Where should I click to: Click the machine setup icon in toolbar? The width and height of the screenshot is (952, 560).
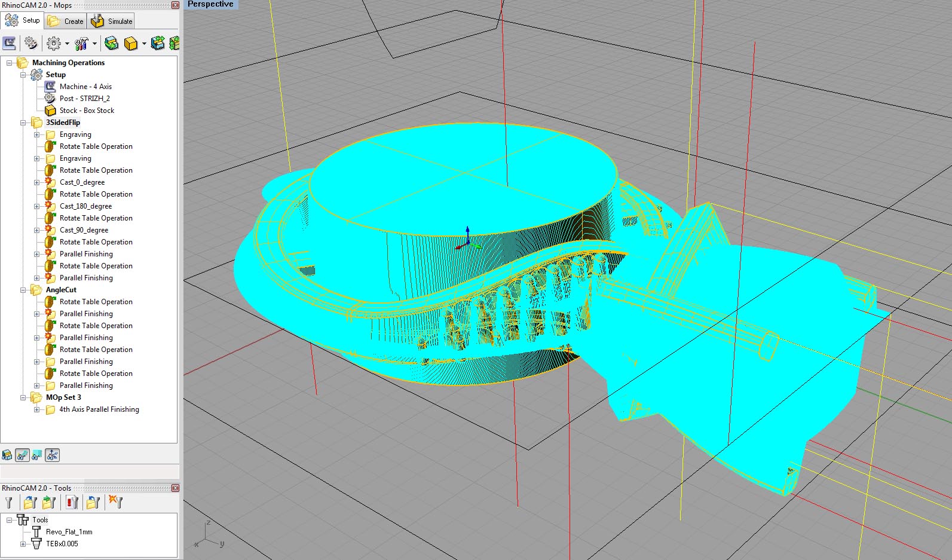9,43
